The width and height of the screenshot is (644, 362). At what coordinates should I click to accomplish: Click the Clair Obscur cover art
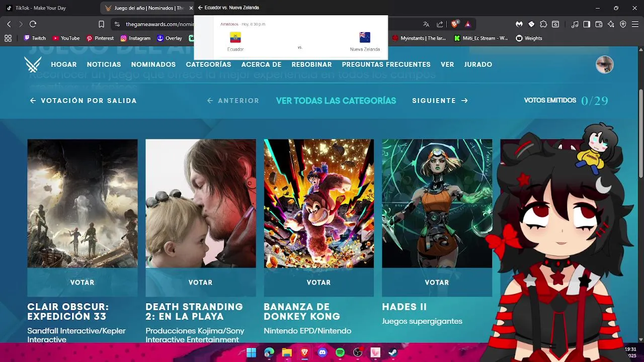pos(82,204)
